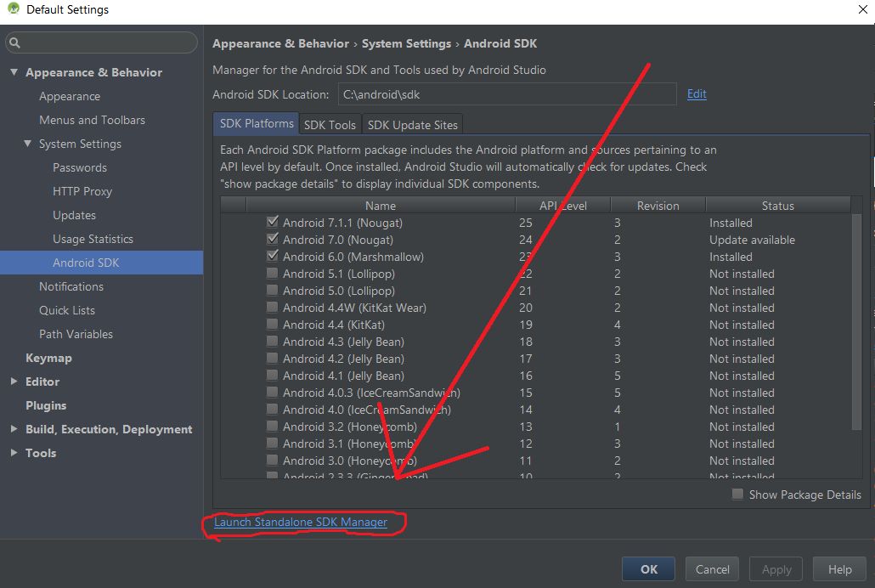The width and height of the screenshot is (875, 588).
Task: Select the Android 3.0 (Honeycomb) row
Action: (x=537, y=461)
